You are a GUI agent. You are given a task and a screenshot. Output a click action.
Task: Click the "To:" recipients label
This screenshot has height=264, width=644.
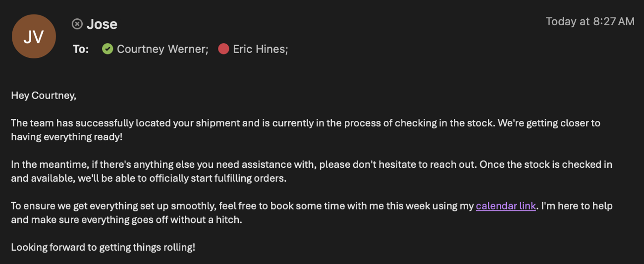81,49
